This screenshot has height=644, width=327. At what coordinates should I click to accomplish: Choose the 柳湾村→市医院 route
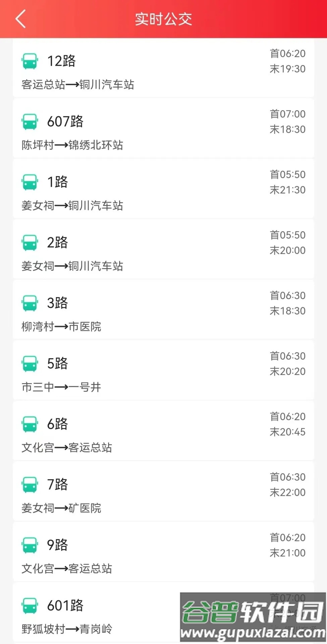pos(61,327)
